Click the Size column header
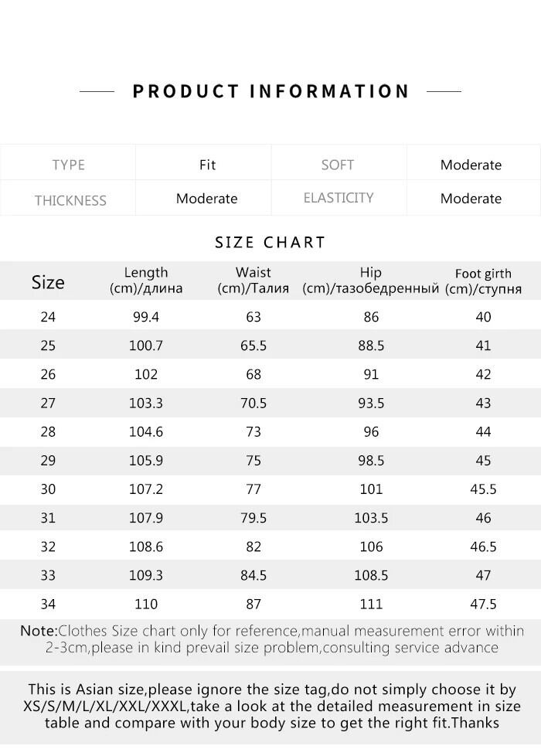The image size is (541, 756). 48,282
